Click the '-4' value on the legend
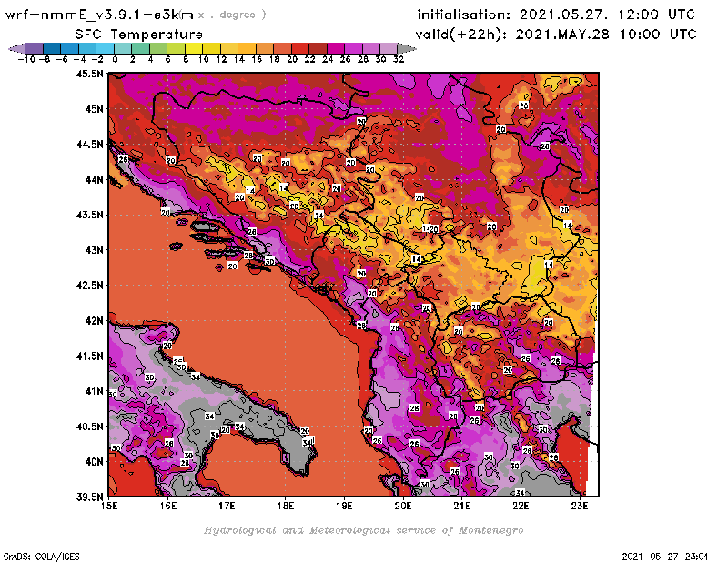This screenshot has width=728, height=562. tap(79, 59)
